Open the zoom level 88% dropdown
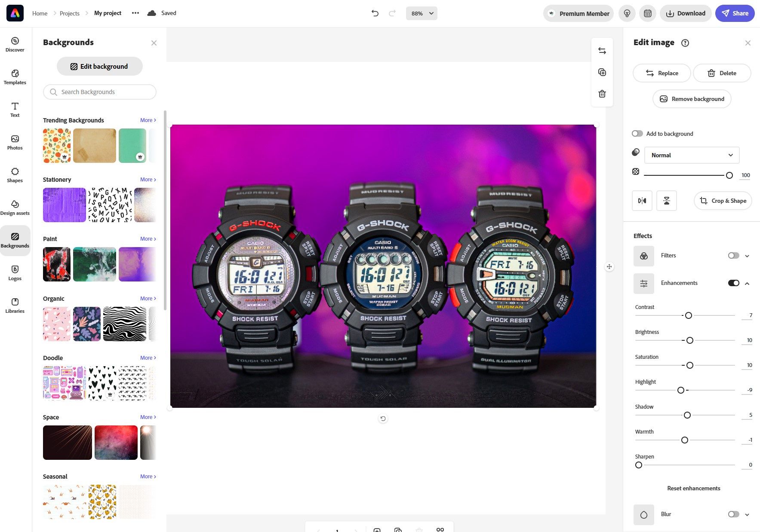 click(422, 13)
